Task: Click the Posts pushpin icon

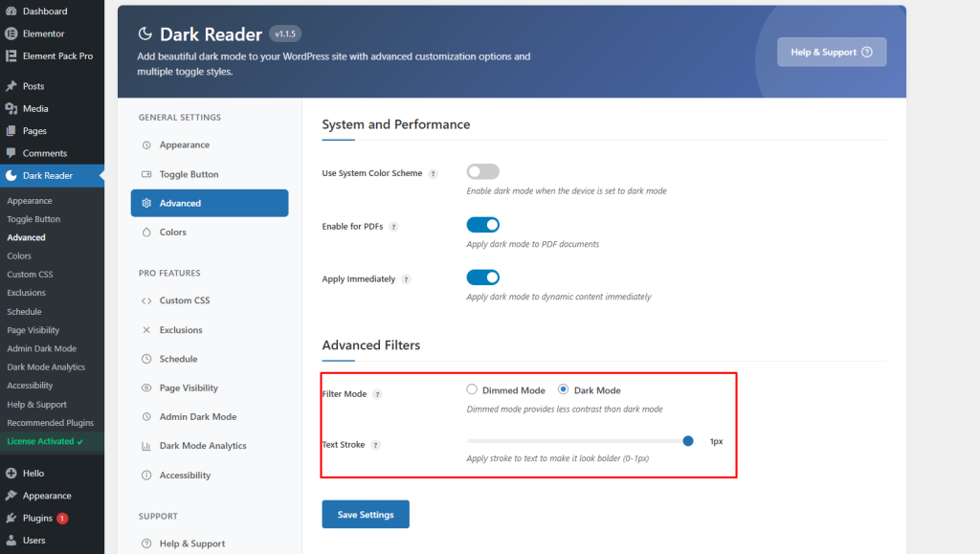Action: coord(11,85)
